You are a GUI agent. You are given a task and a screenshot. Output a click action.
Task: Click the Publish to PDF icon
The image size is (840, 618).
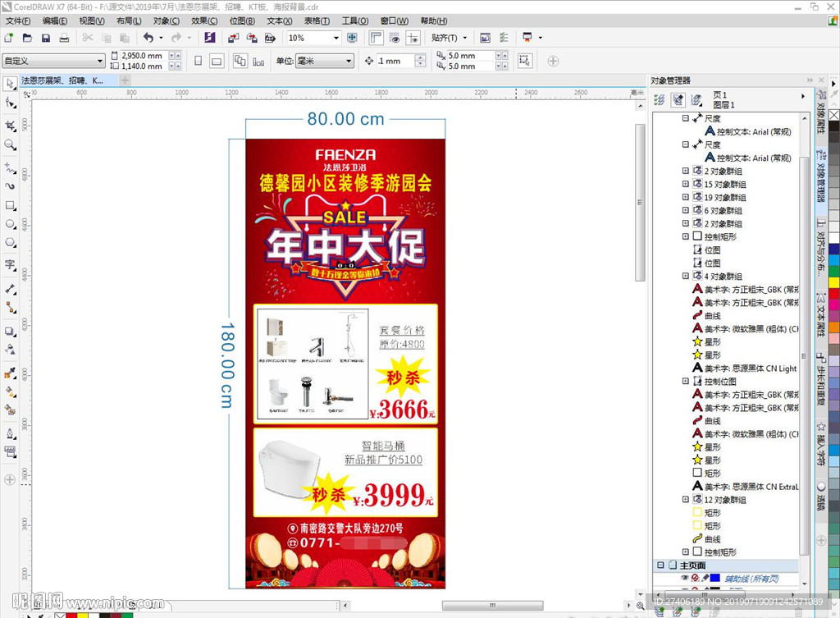270,38
